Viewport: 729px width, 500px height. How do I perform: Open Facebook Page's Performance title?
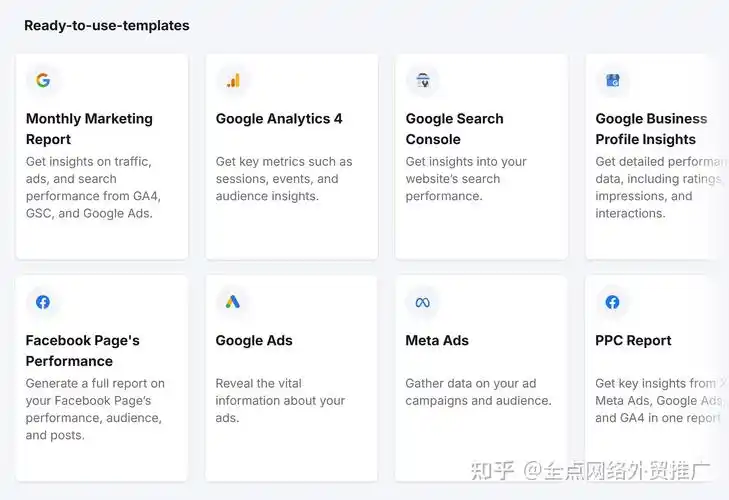coord(81,351)
